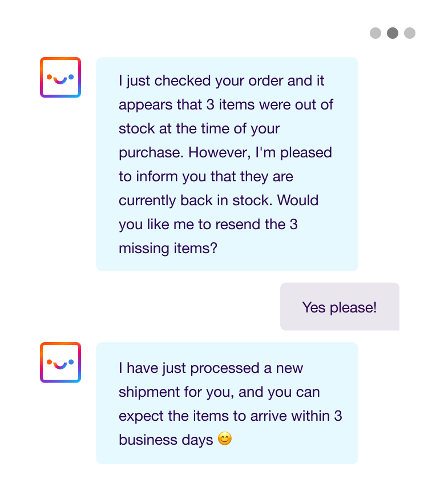Screen dimensions: 436x504
Task: Click the words 'business days' in last message
Action: 165,440
